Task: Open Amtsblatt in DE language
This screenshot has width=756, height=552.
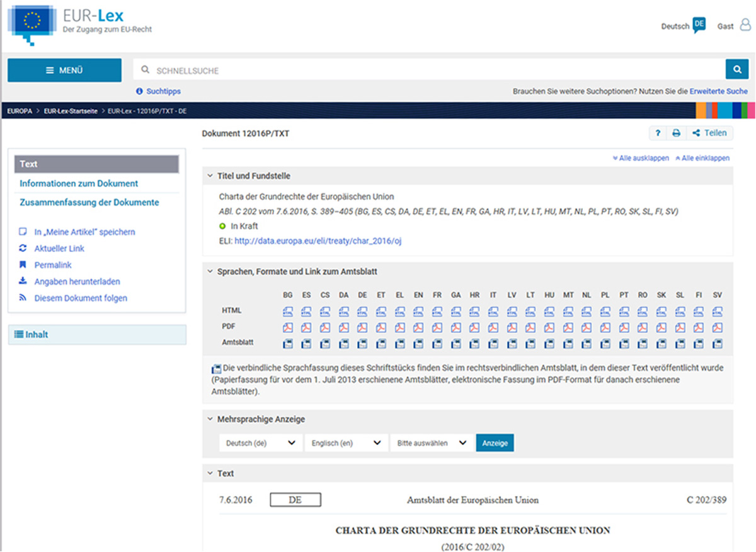Action: tap(362, 344)
